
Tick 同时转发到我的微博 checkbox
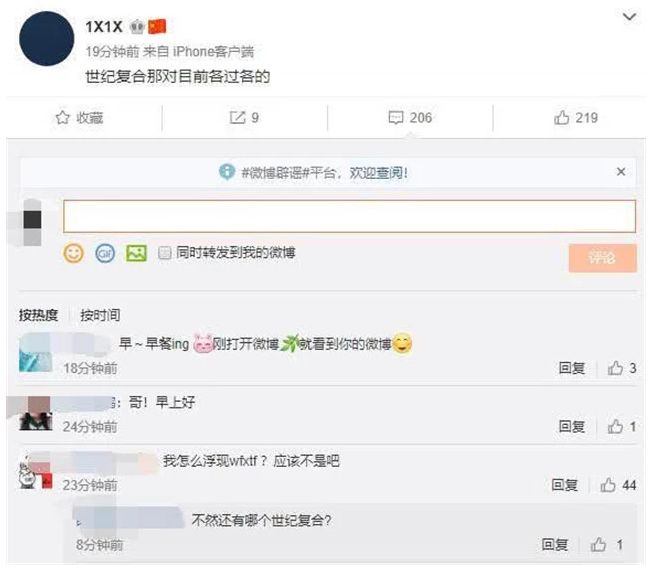tap(165, 253)
